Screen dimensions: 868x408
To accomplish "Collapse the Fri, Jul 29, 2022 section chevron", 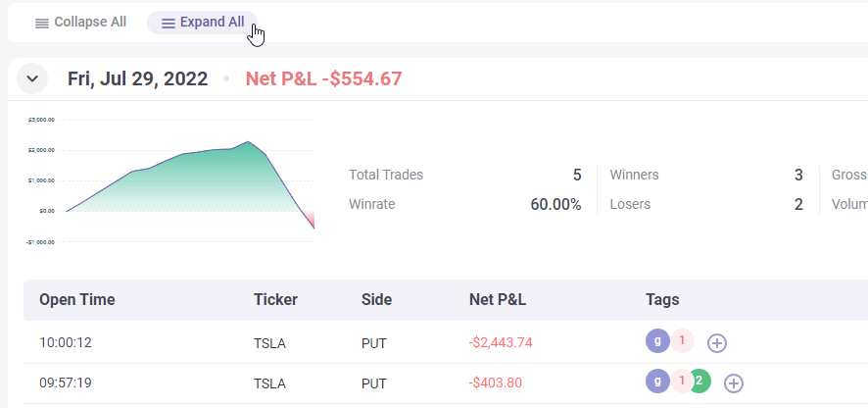I will pyautogui.click(x=32, y=78).
